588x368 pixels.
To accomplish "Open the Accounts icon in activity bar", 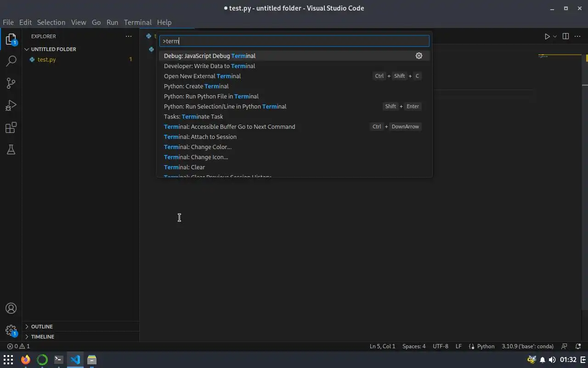I will click(x=11, y=308).
